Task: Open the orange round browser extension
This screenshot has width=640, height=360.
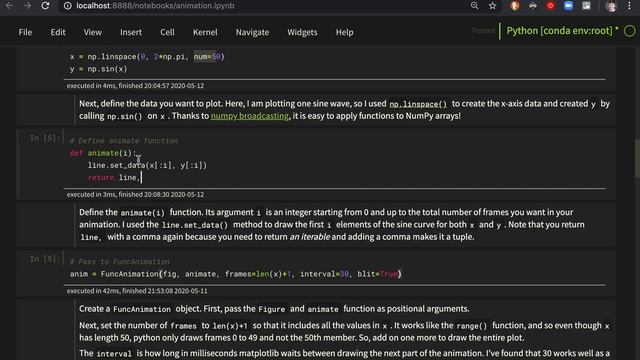Action: [515, 6]
